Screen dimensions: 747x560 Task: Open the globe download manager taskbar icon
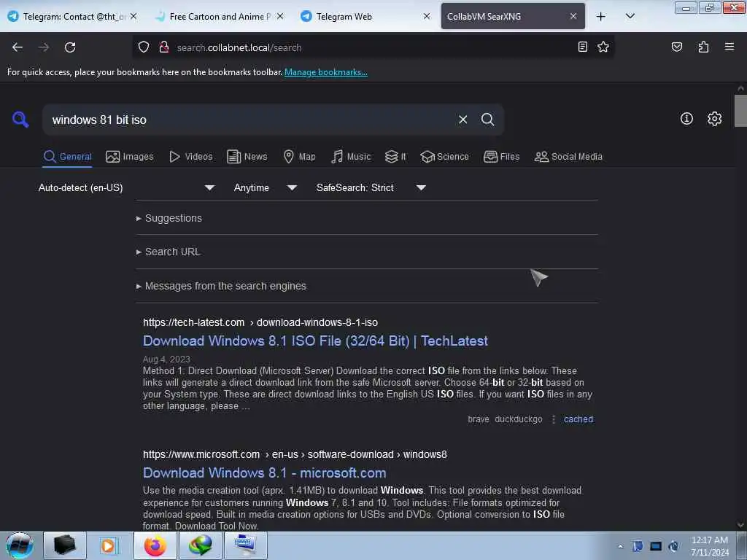pyautogui.click(x=200, y=545)
